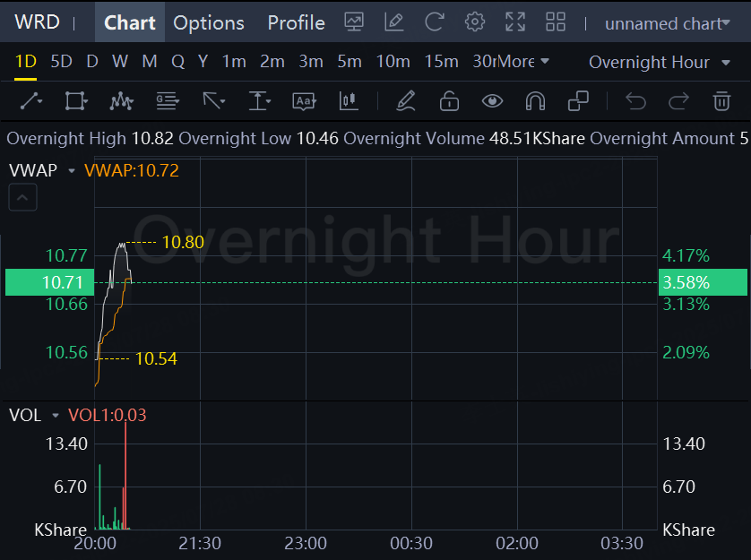Select the 5m timeframe
The height and width of the screenshot is (560, 751).
(x=350, y=62)
